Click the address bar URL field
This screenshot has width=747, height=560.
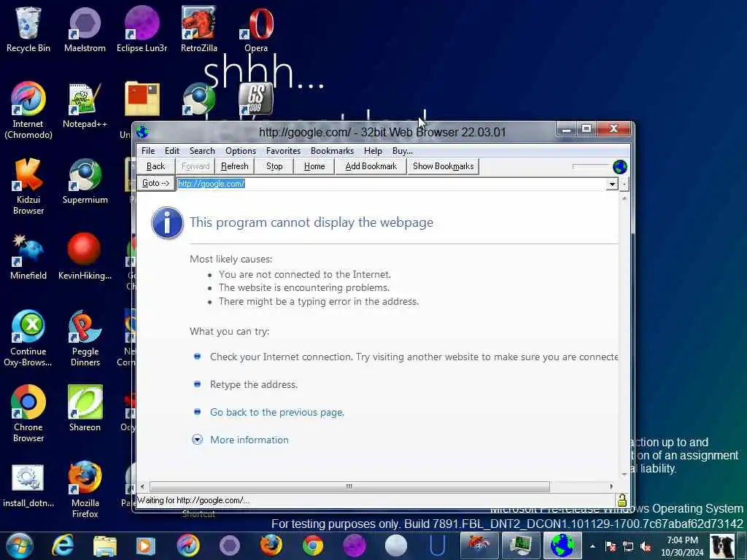point(391,184)
